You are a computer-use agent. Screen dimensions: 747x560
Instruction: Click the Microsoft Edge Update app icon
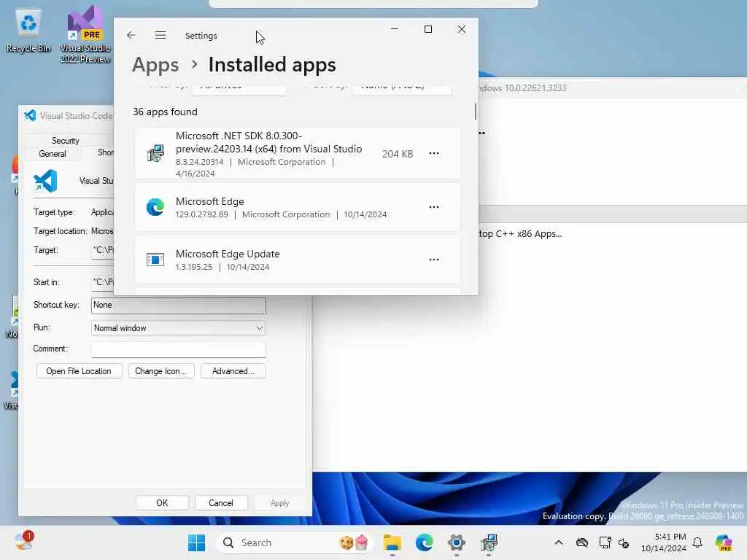pos(155,260)
